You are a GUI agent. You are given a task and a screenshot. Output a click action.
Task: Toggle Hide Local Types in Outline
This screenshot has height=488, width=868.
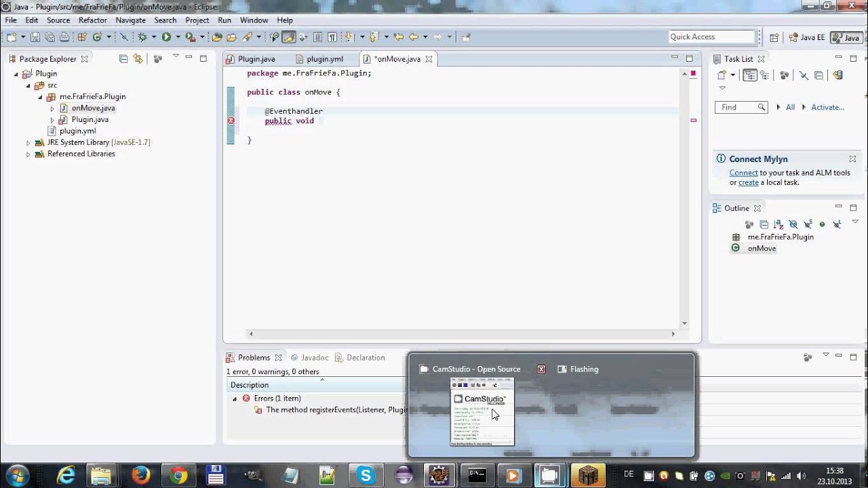click(x=837, y=224)
